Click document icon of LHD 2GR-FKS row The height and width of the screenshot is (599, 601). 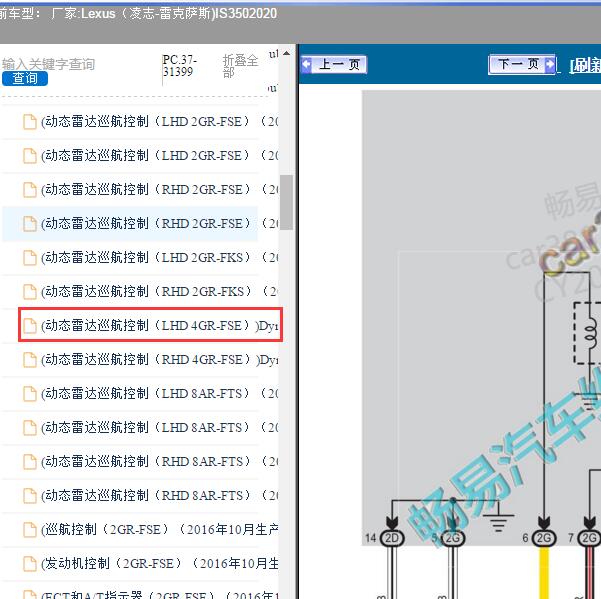30,258
